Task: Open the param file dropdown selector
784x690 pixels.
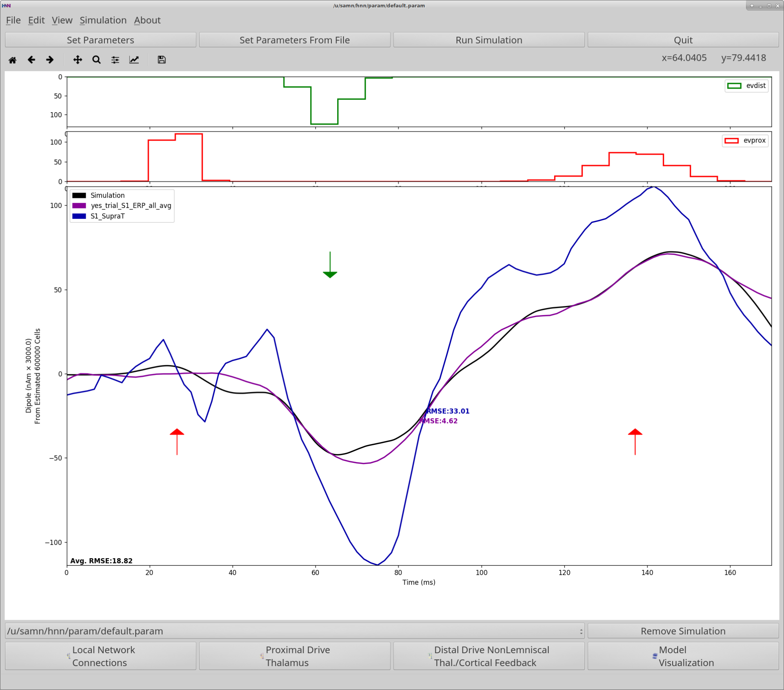Action: [x=294, y=631]
